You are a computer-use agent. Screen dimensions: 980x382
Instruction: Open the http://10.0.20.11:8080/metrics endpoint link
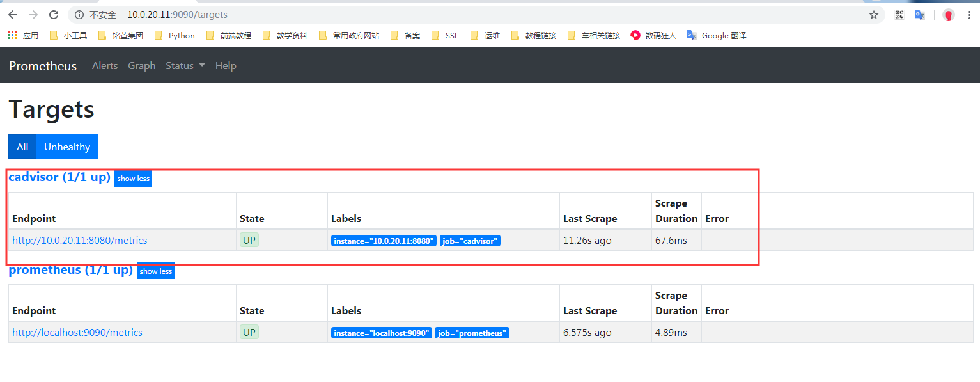80,241
